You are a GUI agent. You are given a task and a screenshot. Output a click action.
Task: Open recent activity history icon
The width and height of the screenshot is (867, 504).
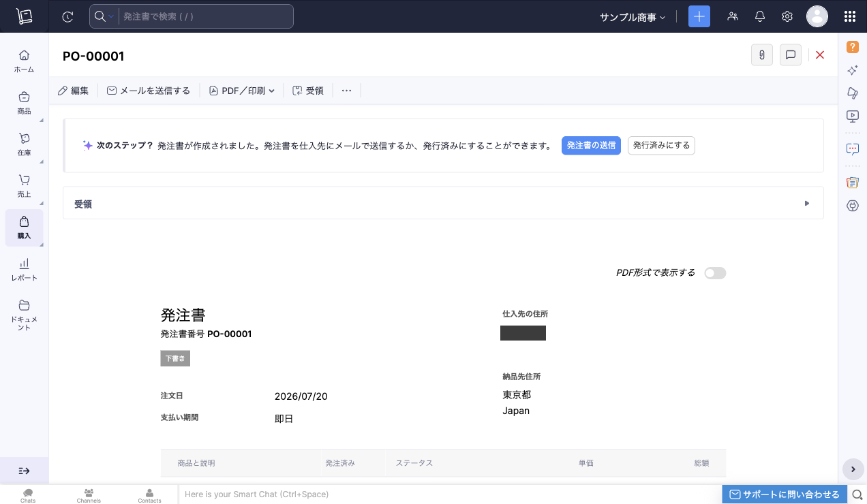point(67,16)
